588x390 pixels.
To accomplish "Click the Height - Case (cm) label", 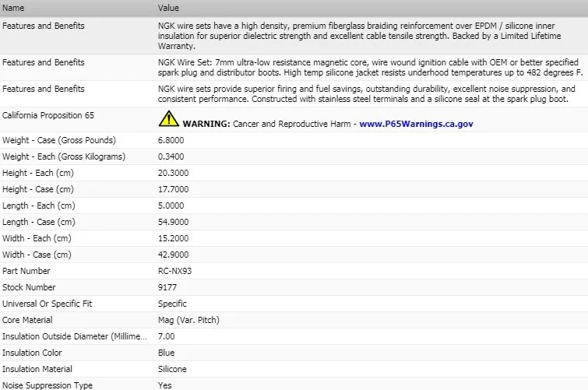I will click(38, 189).
